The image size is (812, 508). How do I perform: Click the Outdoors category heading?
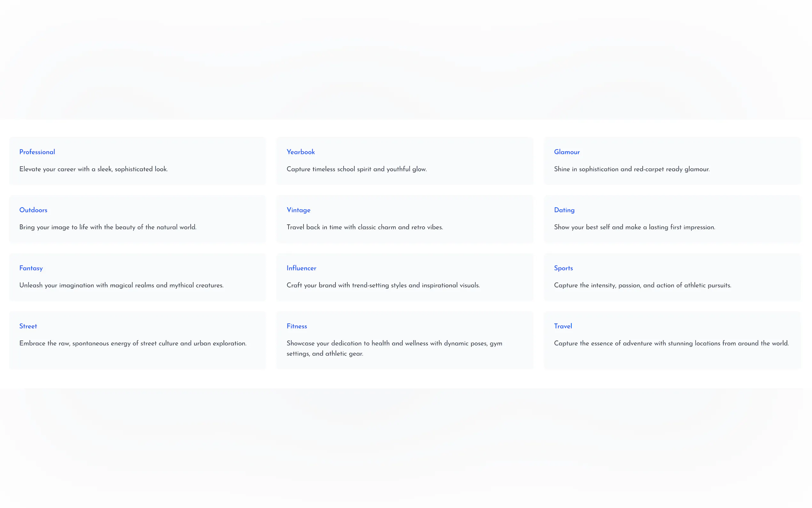[33, 210]
